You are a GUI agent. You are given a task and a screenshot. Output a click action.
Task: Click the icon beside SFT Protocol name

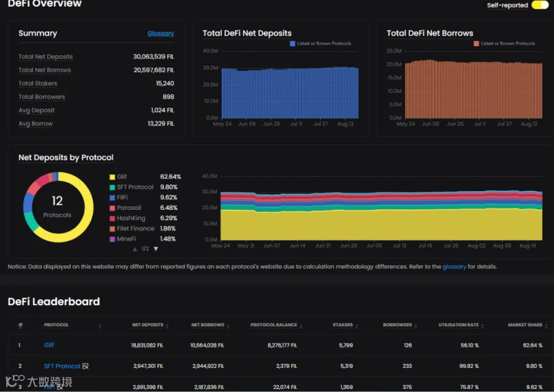pos(85,366)
